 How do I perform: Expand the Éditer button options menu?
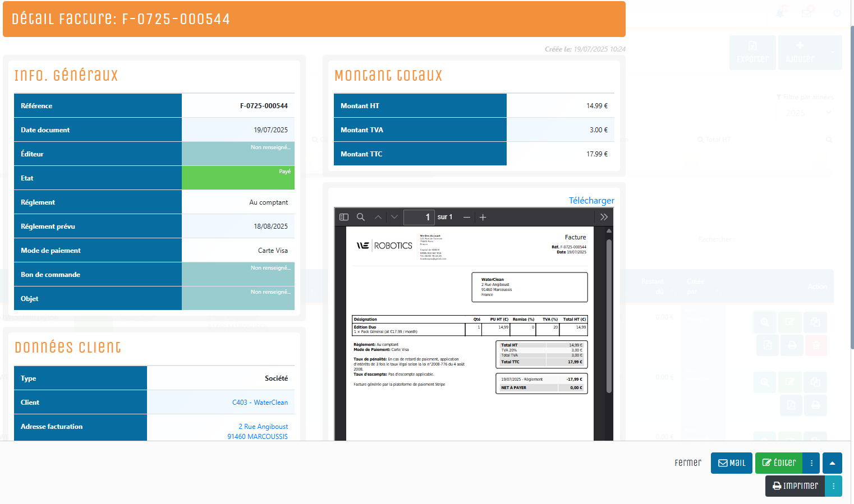tap(811, 463)
